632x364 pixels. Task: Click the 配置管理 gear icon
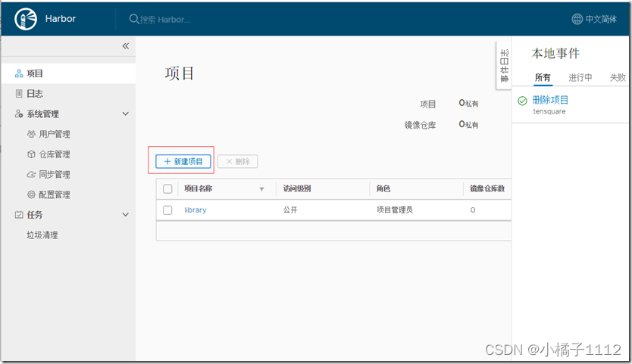[31, 194]
